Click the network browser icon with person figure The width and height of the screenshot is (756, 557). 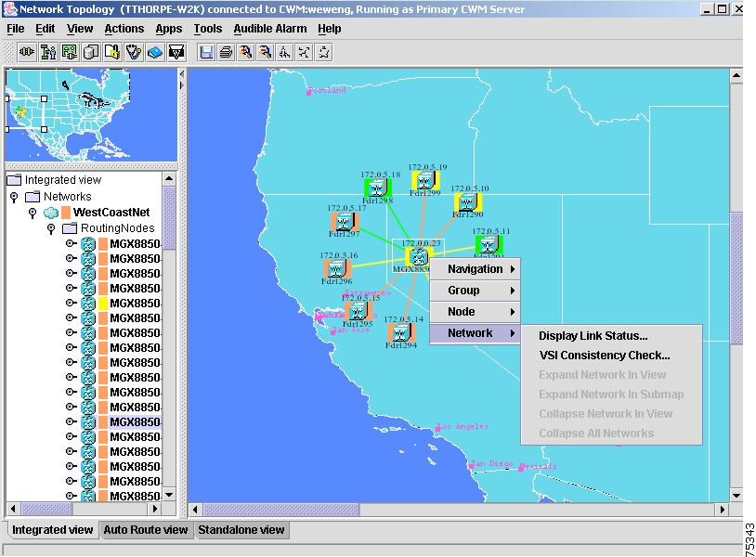click(x=48, y=52)
